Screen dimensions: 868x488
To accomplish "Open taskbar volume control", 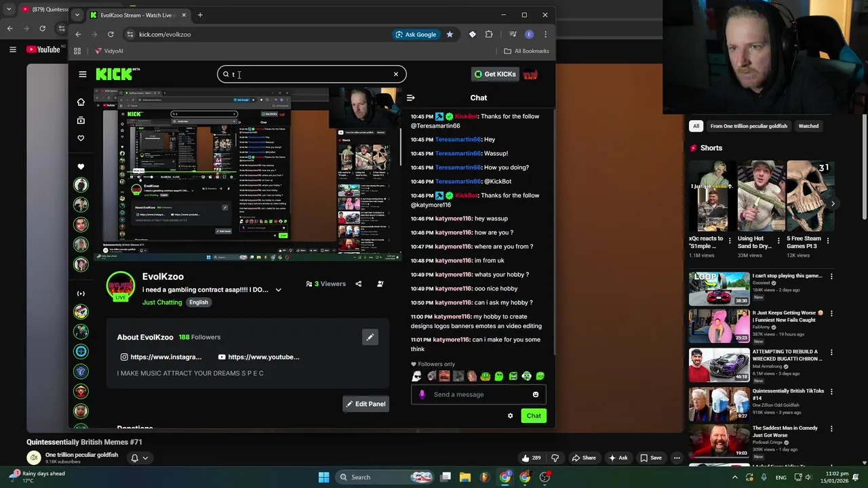I will click(x=809, y=477).
